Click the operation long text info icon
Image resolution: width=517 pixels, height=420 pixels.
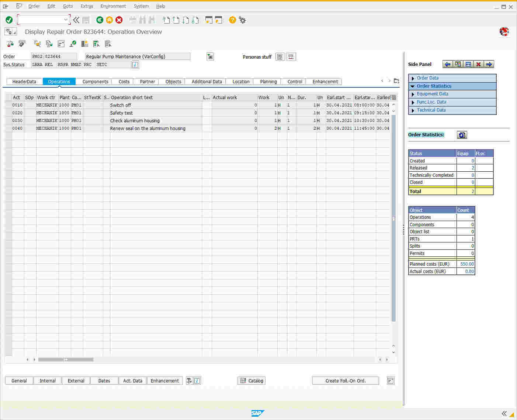pyautogui.click(x=198, y=380)
